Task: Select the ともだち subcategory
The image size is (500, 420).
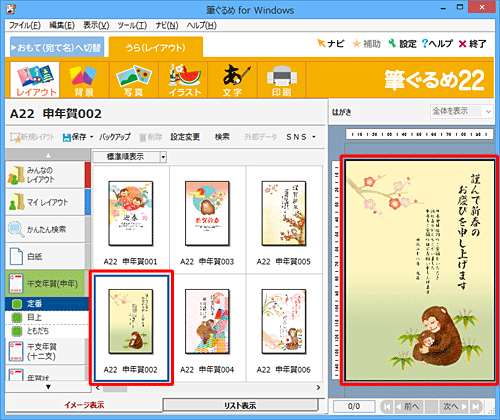Action: pos(47,331)
